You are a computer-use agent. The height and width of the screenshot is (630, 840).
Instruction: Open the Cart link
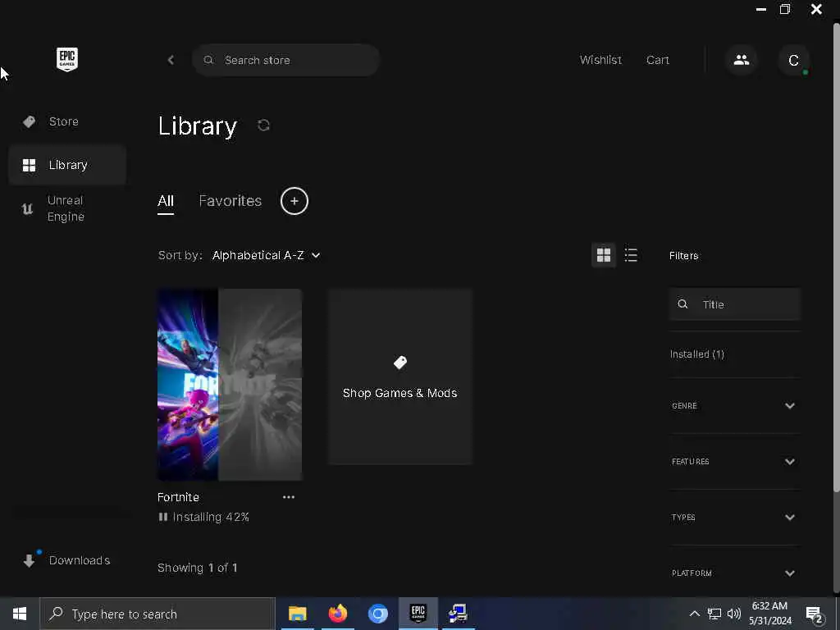point(657,60)
